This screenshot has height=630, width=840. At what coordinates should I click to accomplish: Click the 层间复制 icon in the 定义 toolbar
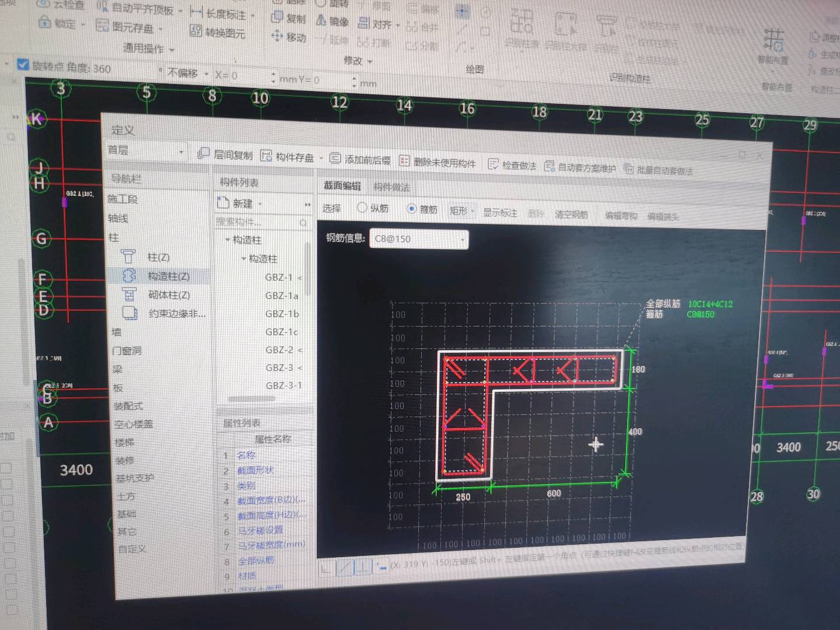coord(203,153)
